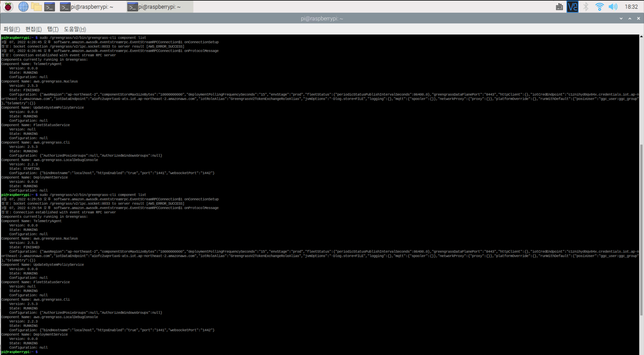
Task: Open the 파일(F) menu
Action: click(12, 29)
